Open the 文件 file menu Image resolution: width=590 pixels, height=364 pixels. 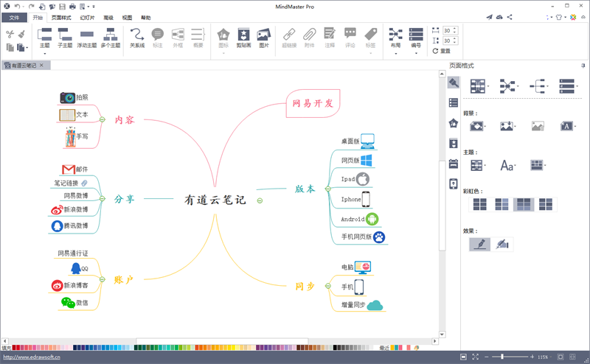tap(14, 18)
